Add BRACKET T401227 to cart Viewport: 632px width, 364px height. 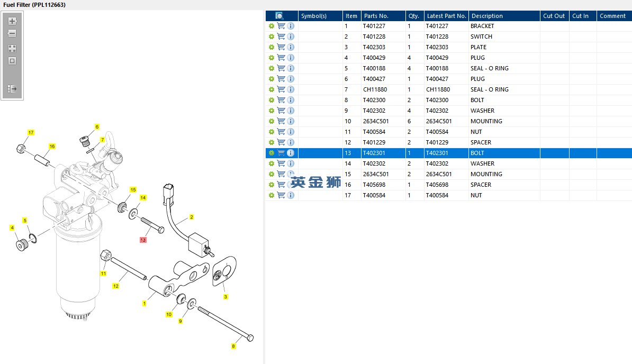(281, 26)
